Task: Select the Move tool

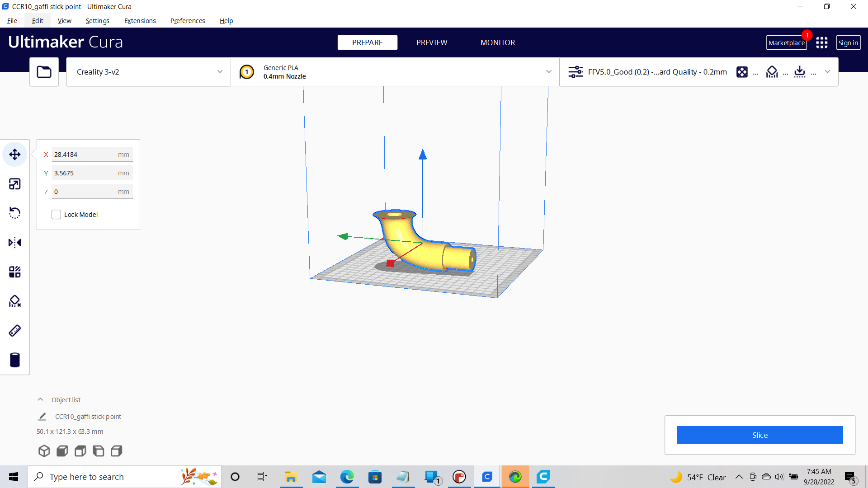Action: pos(15,155)
